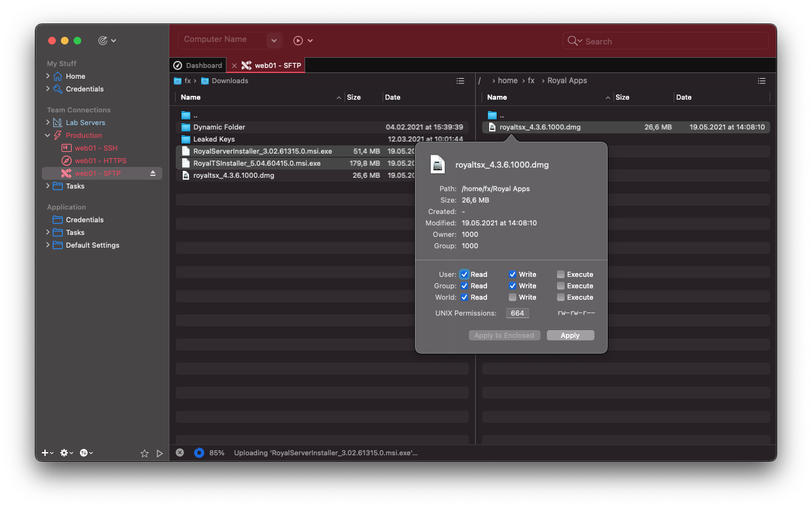Open the Downloads breadcrumb link
This screenshot has height=508, width=812.
(230, 81)
